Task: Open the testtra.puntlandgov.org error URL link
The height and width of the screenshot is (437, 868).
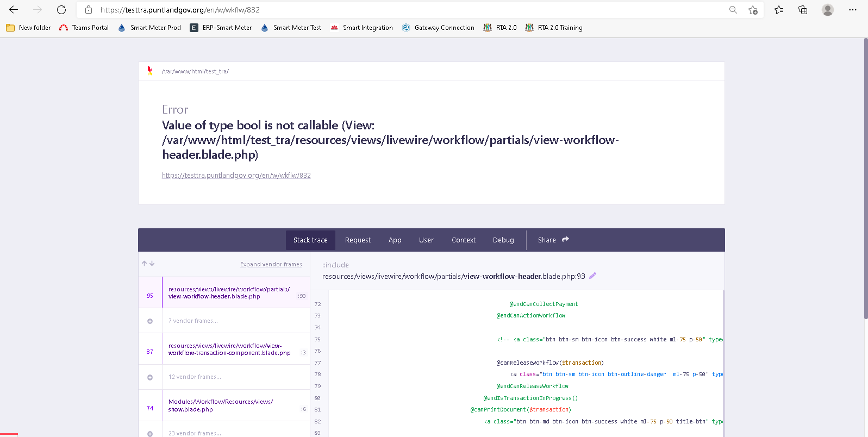Action: 236,175
